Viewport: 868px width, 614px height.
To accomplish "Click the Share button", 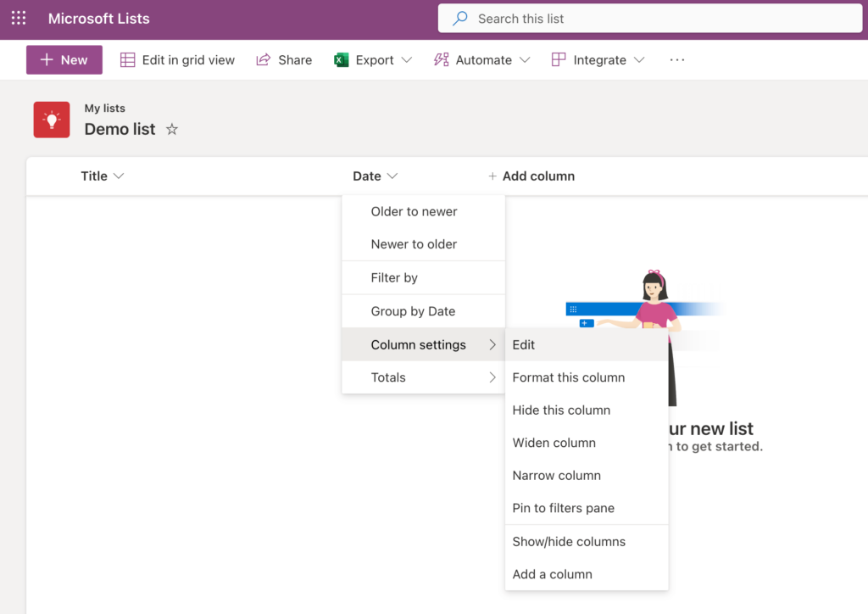I will coord(284,60).
